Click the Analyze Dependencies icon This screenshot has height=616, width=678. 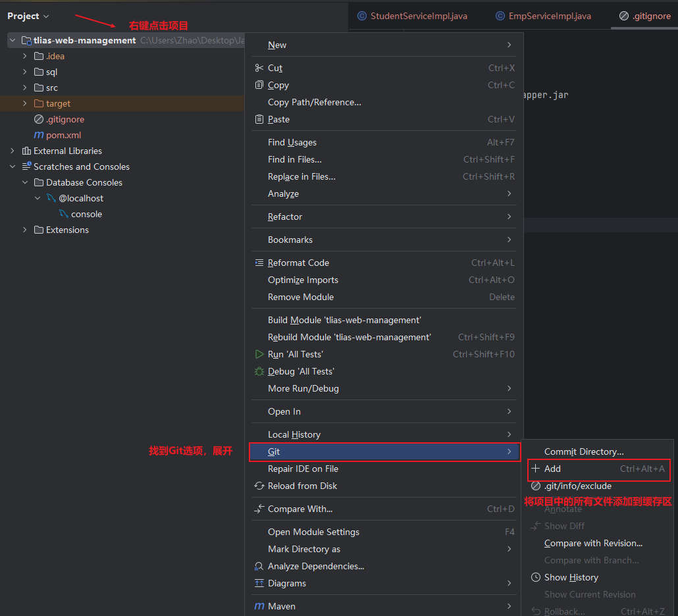(259, 566)
